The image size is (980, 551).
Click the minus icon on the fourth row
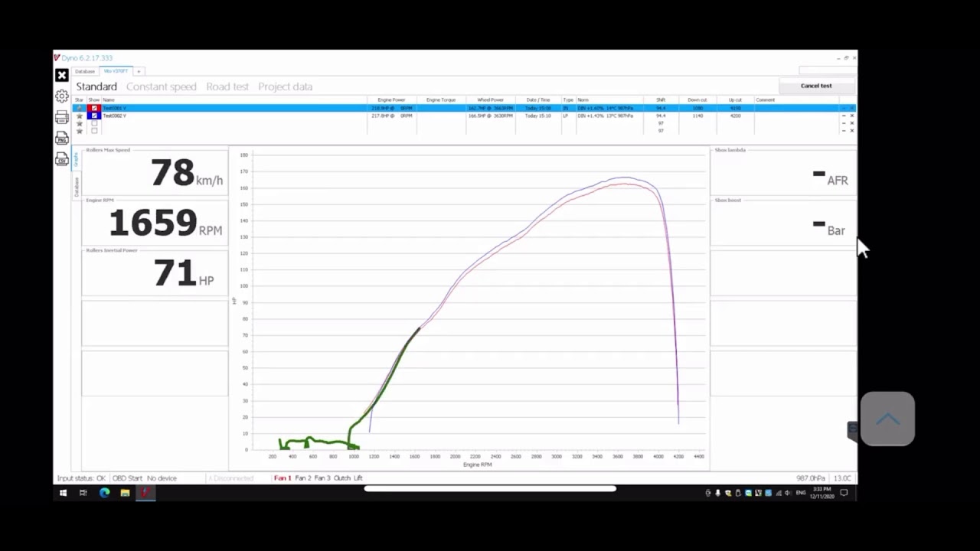pyautogui.click(x=844, y=131)
